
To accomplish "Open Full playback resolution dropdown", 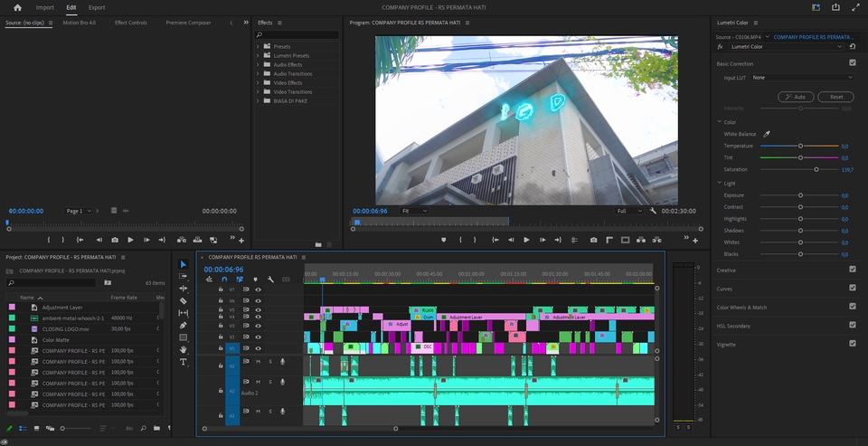I will 628,211.
